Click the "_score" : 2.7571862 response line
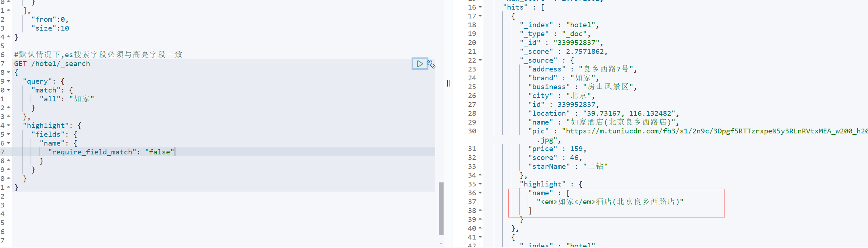 563,51
